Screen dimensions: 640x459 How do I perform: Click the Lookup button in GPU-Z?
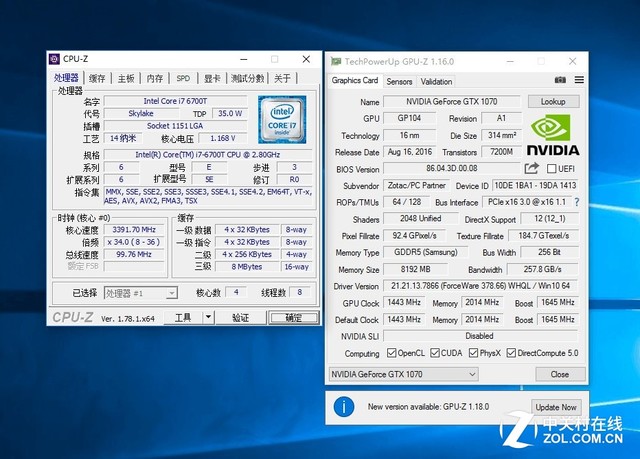pyautogui.click(x=553, y=102)
